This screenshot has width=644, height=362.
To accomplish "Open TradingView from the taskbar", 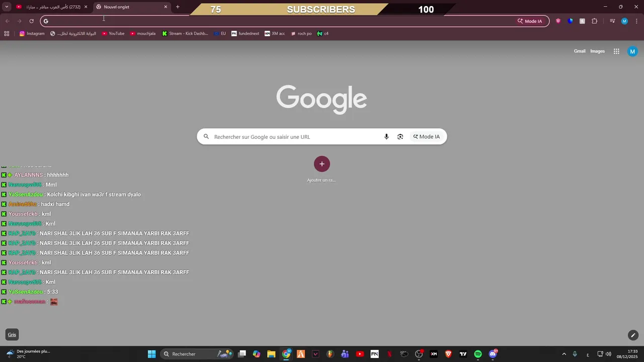I will (x=463, y=354).
